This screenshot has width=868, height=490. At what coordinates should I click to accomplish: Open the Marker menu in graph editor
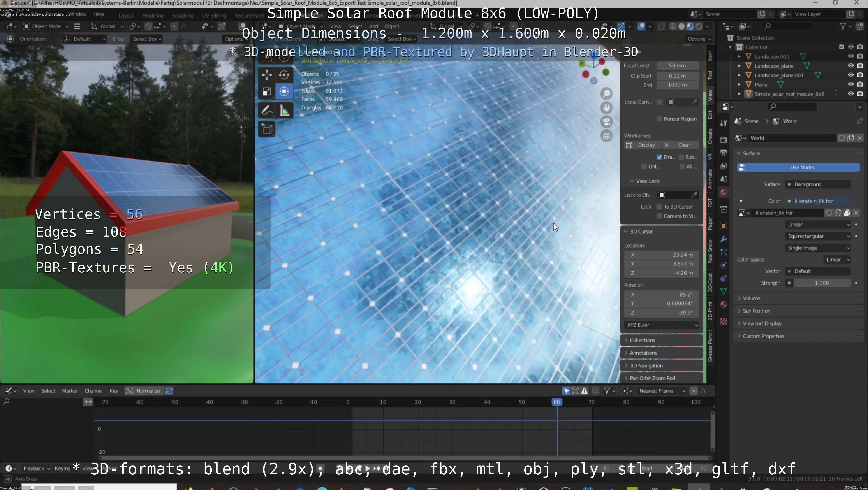pos(70,391)
